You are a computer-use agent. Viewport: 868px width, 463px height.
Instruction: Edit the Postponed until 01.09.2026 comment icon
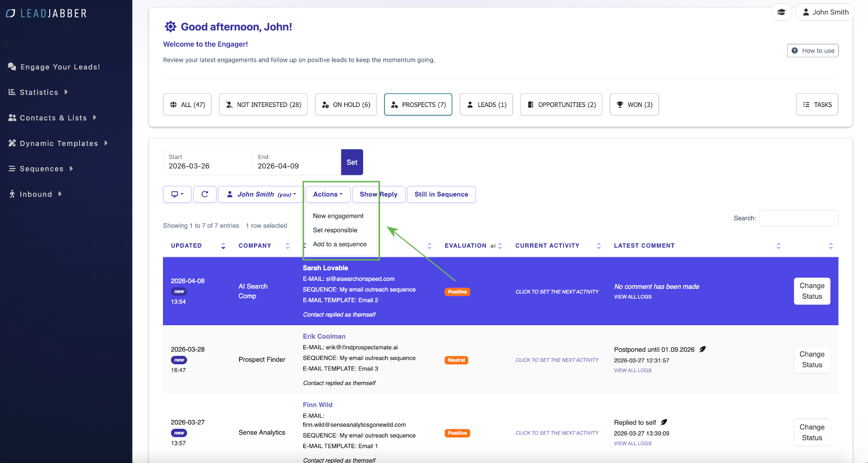pyautogui.click(x=703, y=349)
